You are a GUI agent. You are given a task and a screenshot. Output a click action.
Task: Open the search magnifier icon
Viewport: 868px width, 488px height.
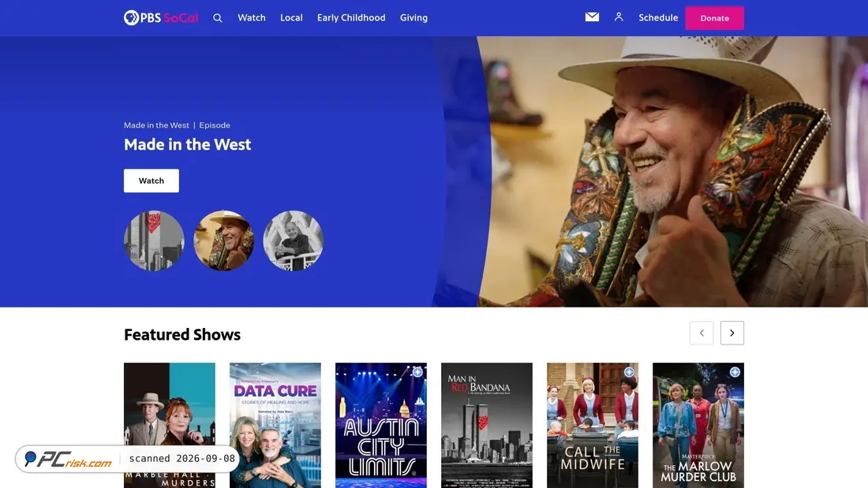point(218,17)
